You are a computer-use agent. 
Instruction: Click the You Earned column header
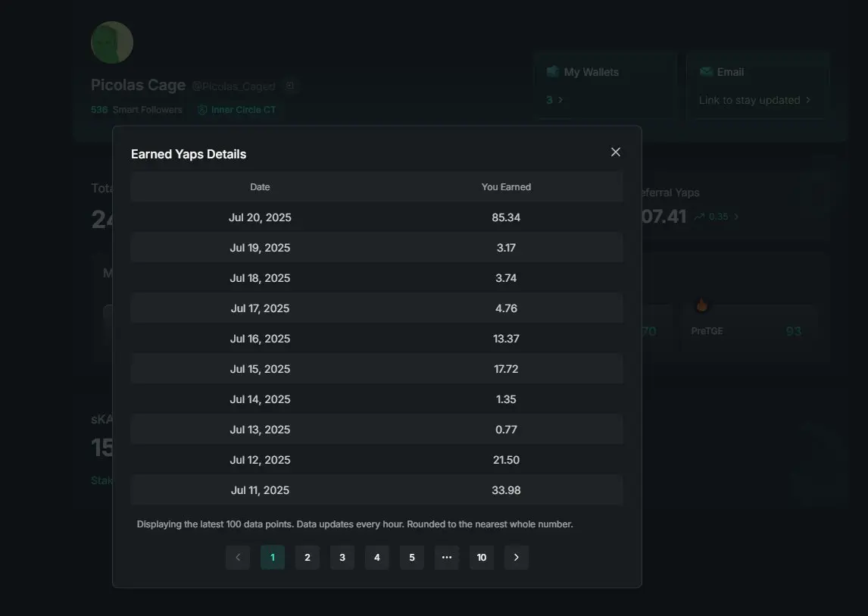(506, 187)
